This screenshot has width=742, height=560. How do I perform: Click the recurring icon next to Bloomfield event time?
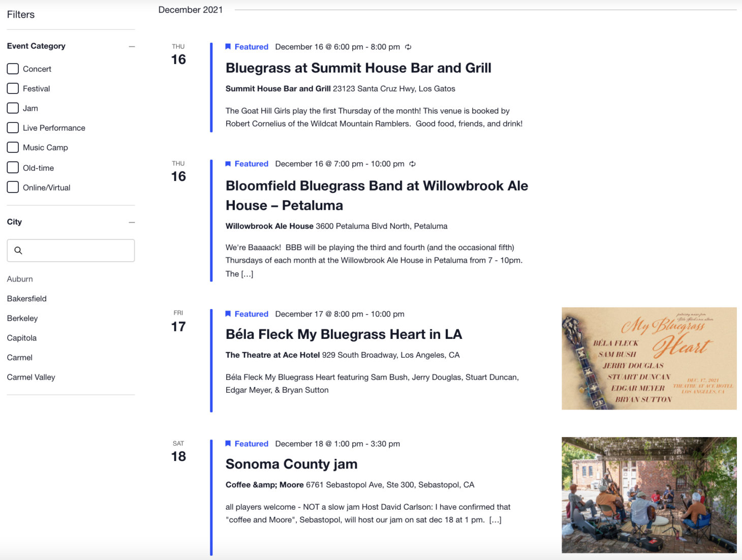tap(412, 164)
